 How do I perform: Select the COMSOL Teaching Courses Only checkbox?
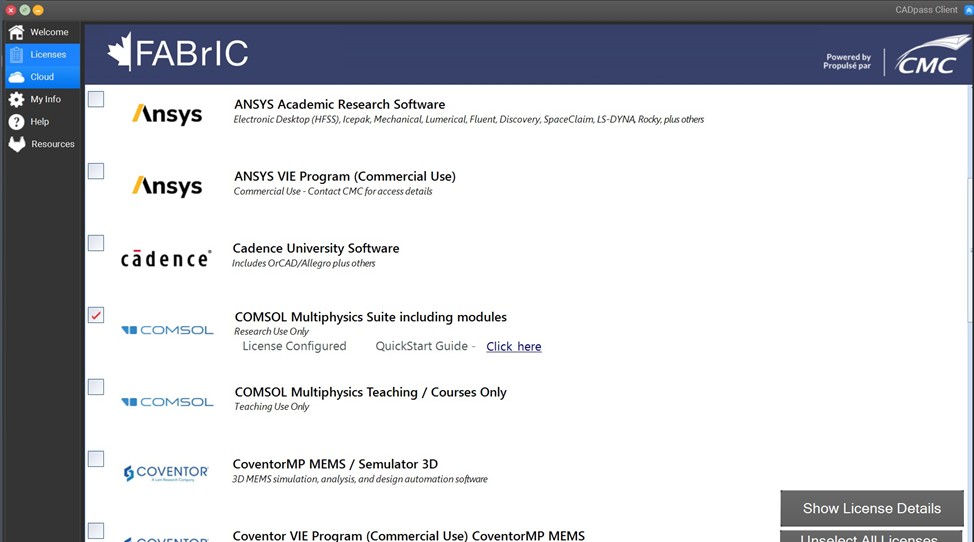[x=96, y=387]
